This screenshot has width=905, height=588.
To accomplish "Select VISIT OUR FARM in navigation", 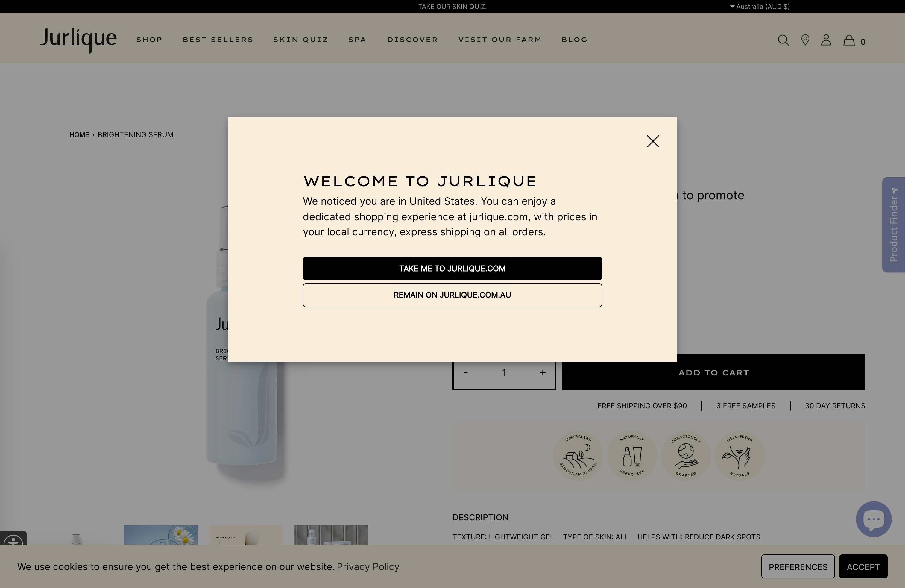I will tap(500, 40).
